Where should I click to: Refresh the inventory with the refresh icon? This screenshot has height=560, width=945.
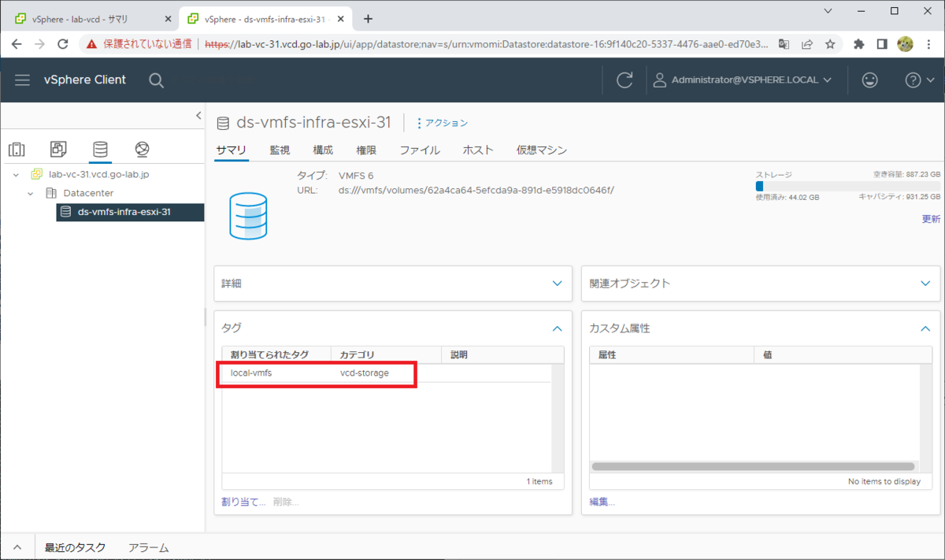click(x=624, y=80)
